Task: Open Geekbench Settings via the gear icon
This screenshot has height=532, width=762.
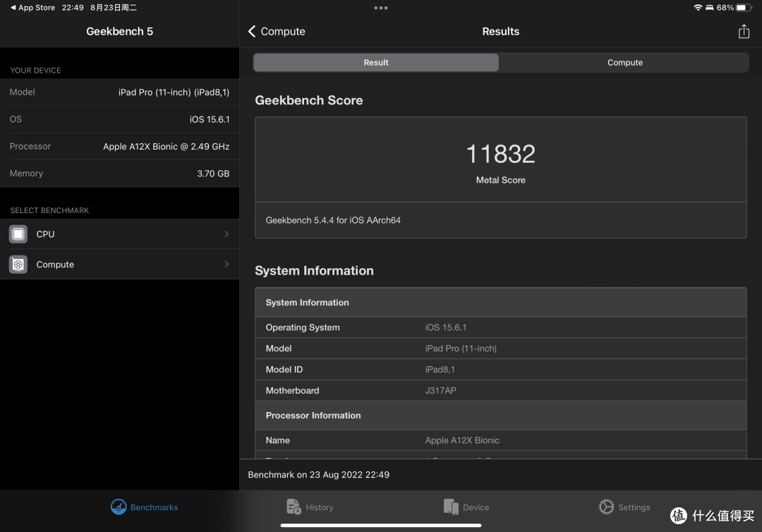Action: pyautogui.click(x=605, y=507)
